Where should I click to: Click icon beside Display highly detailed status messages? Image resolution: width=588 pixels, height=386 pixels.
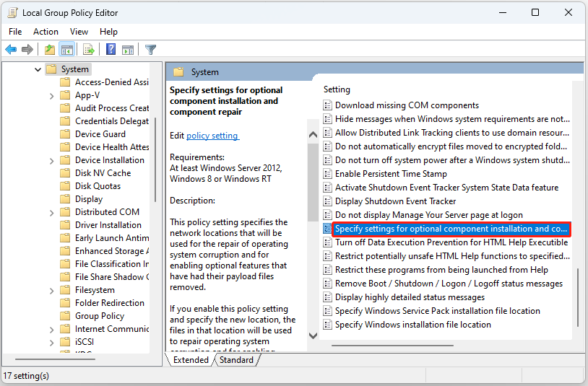pos(327,297)
